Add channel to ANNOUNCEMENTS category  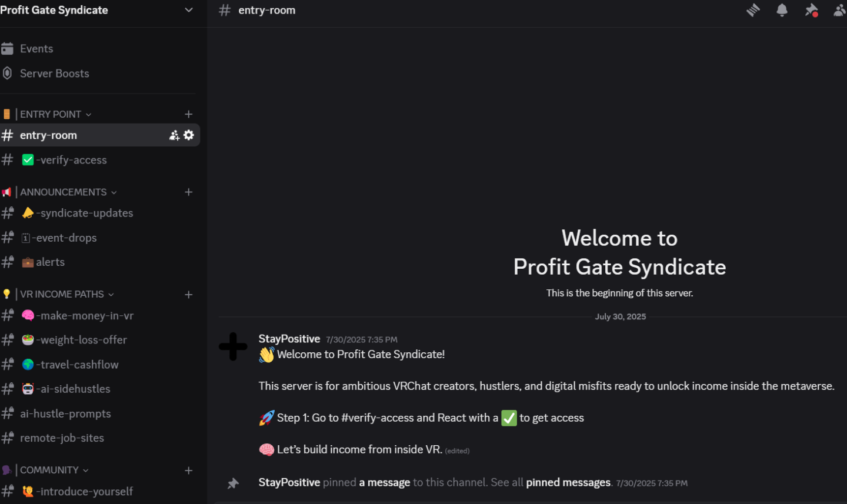point(188,192)
